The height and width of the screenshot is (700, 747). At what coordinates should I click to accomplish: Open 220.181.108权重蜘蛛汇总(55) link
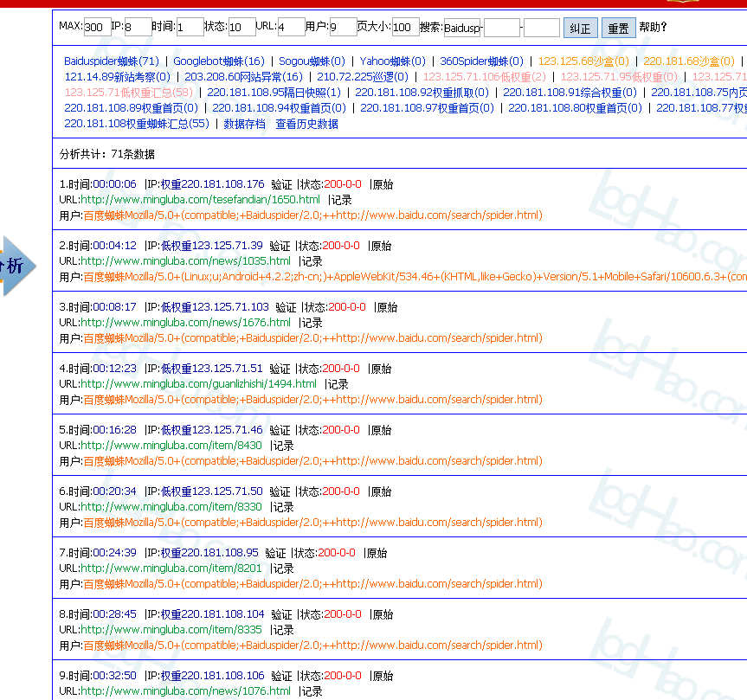click(x=137, y=124)
